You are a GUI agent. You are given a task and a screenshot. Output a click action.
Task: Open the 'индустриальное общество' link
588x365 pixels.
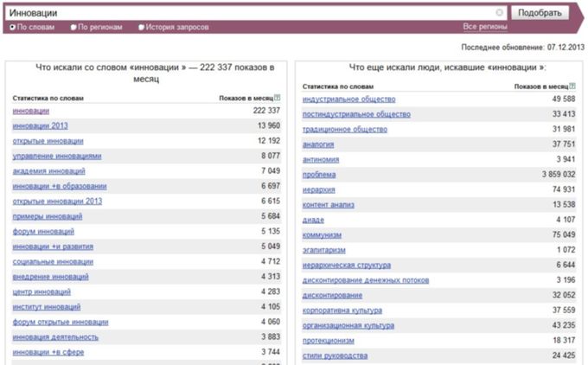(348, 99)
